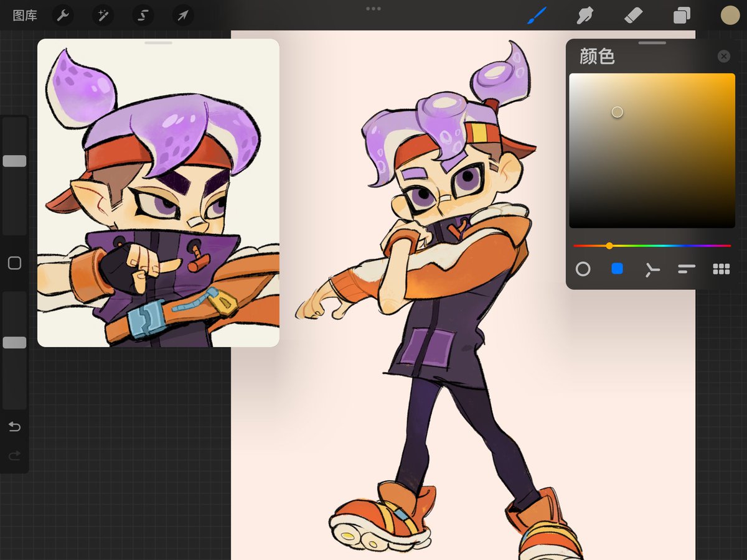Image resolution: width=747 pixels, height=560 pixels.
Task: Switch to Harmony color mode
Action: pos(652,269)
